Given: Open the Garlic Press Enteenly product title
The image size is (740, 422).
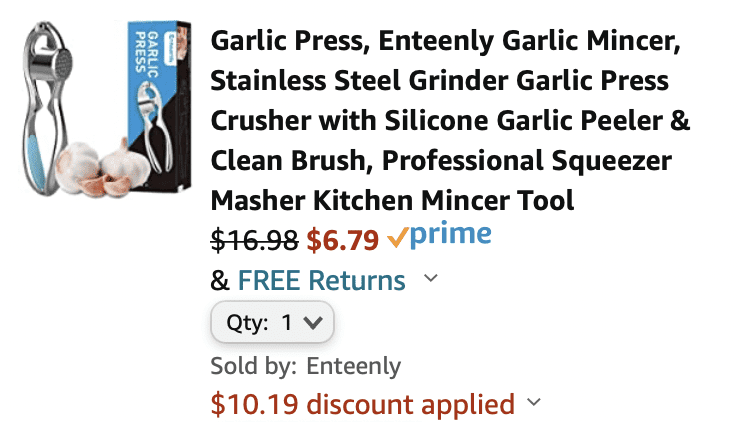Looking at the screenshot, I should [450, 120].
